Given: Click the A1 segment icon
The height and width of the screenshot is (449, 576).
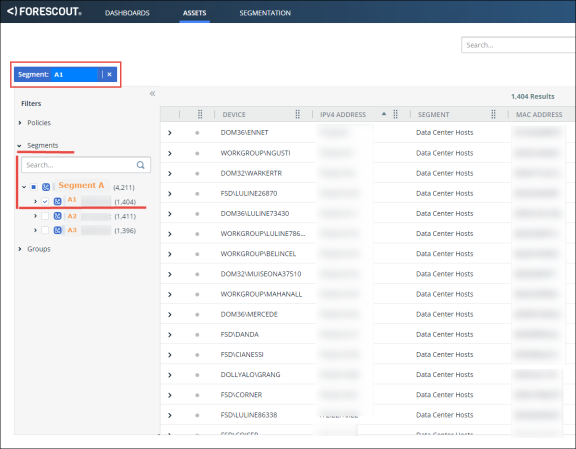Looking at the screenshot, I should point(58,201).
